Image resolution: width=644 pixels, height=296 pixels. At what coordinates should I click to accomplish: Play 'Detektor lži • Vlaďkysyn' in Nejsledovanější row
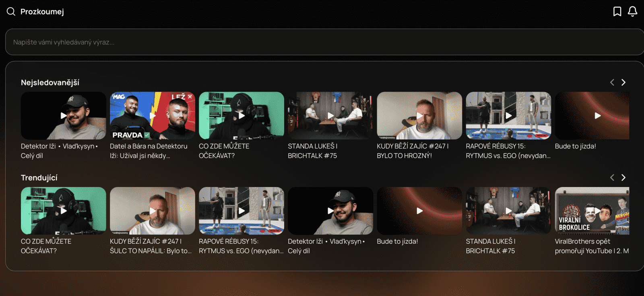click(x=64, y=116)
